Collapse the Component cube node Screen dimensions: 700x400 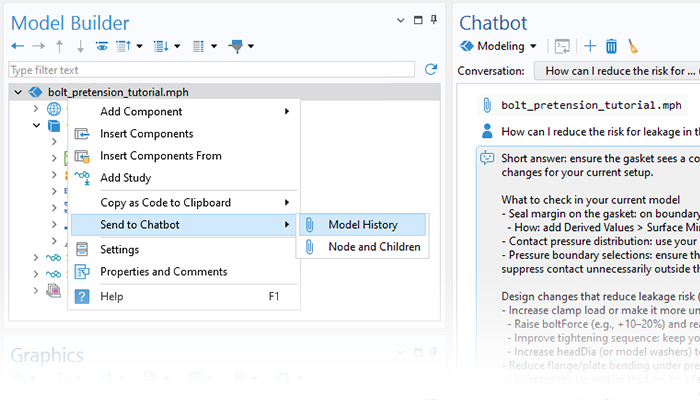pos(36,125)
